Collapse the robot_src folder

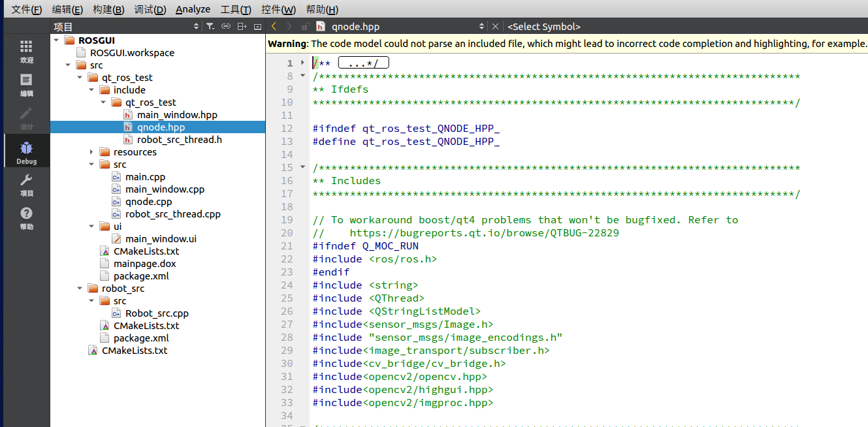tap(80, 289)
